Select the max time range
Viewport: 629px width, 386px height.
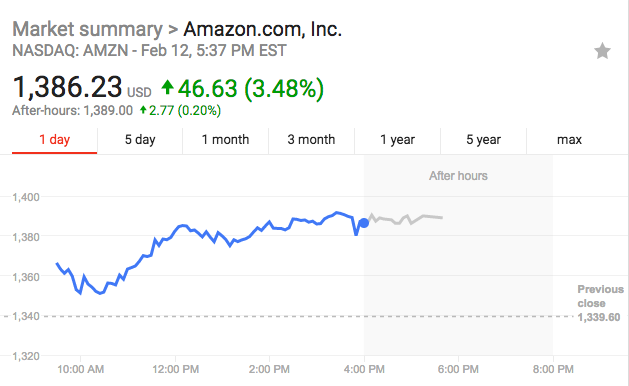click(569, 140)
